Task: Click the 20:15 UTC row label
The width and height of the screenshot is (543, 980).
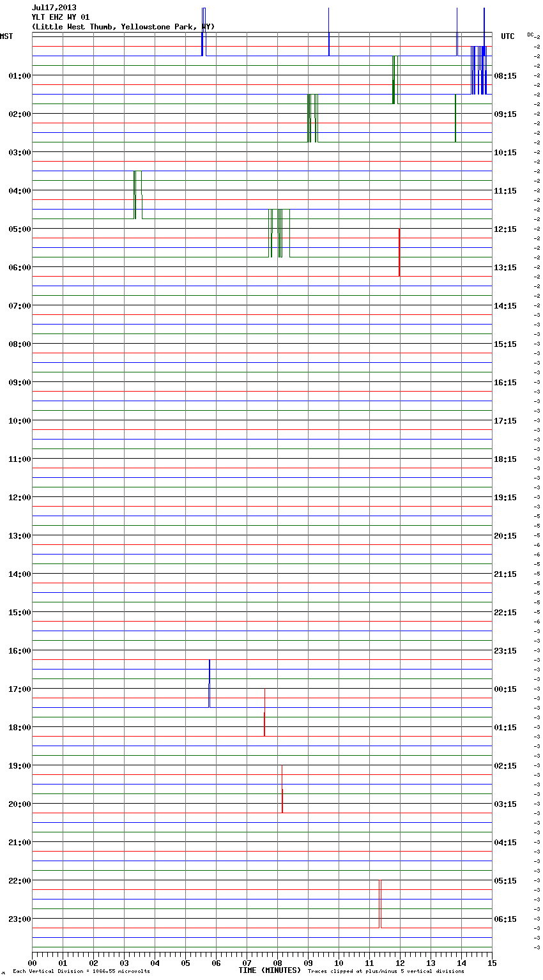Action: [x=505, y=535]
